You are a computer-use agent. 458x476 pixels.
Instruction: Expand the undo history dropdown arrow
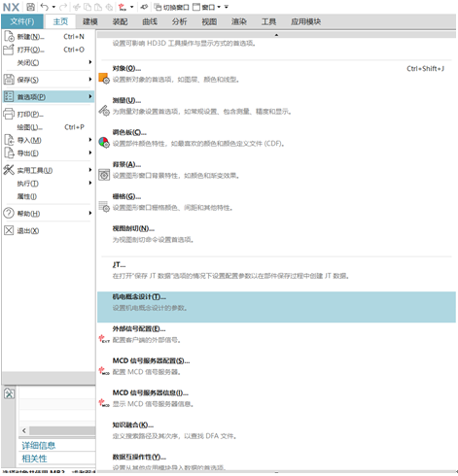tap(53, 7)
